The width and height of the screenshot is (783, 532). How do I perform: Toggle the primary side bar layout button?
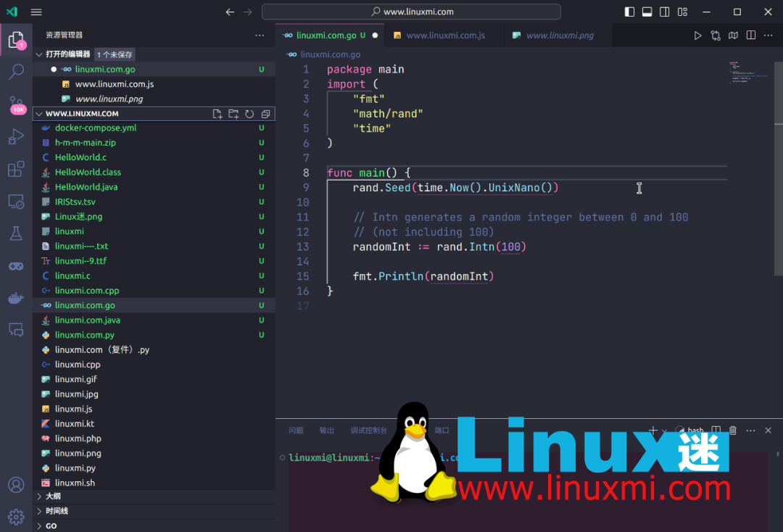click(630, 12)
